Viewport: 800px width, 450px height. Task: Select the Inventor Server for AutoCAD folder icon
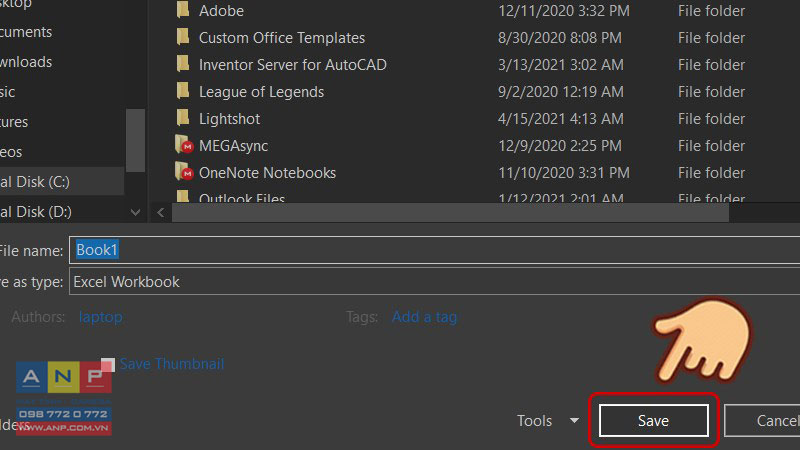tap(183, 64)
